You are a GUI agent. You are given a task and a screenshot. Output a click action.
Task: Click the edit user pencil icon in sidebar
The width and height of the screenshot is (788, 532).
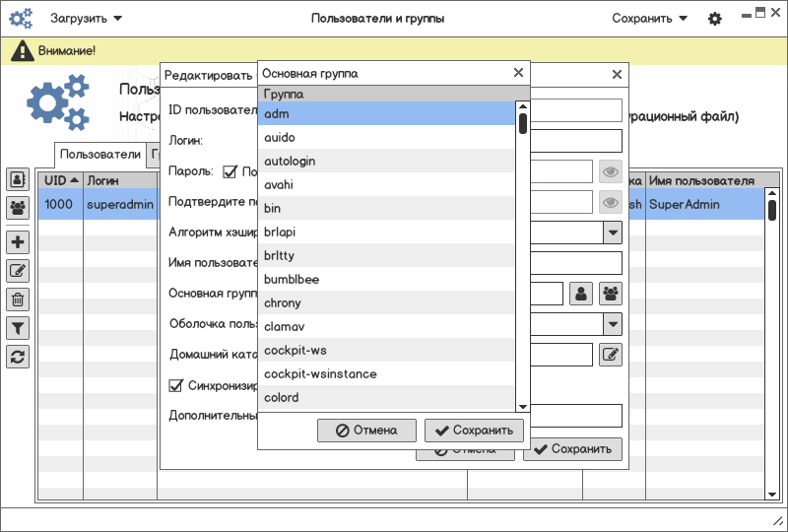(x=18, y=271)
